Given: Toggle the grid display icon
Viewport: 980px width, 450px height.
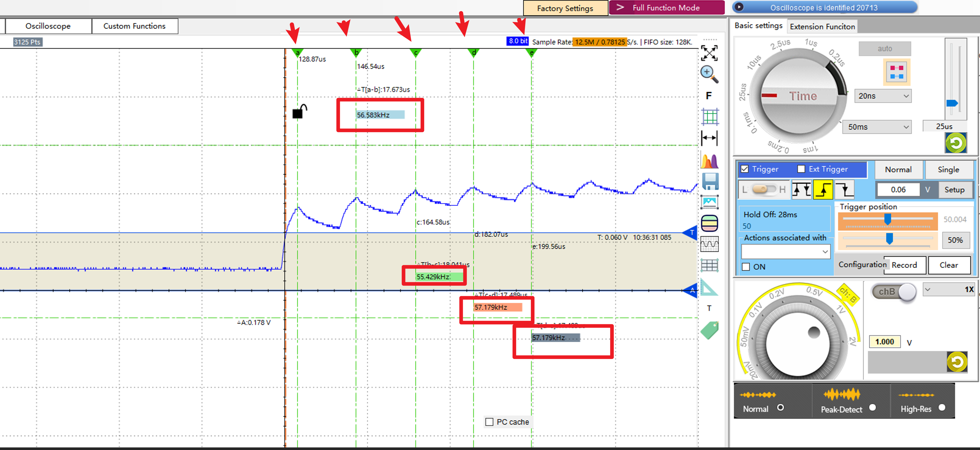Looking at the screenshot, I should 710,116.
